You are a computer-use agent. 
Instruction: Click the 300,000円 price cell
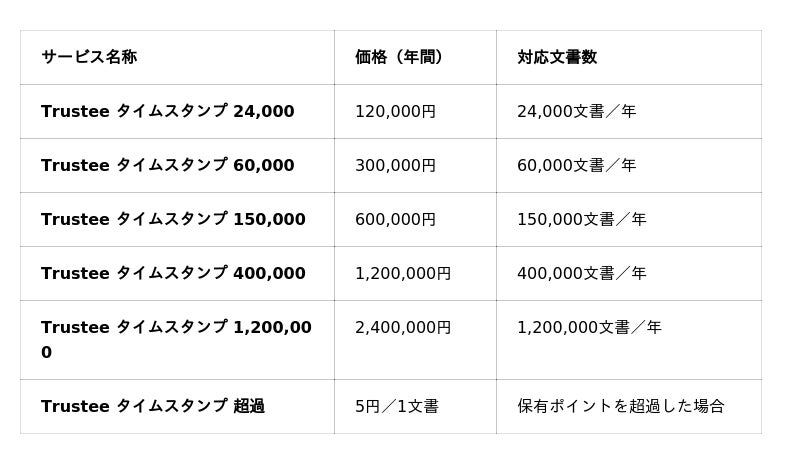coord(395,165)
